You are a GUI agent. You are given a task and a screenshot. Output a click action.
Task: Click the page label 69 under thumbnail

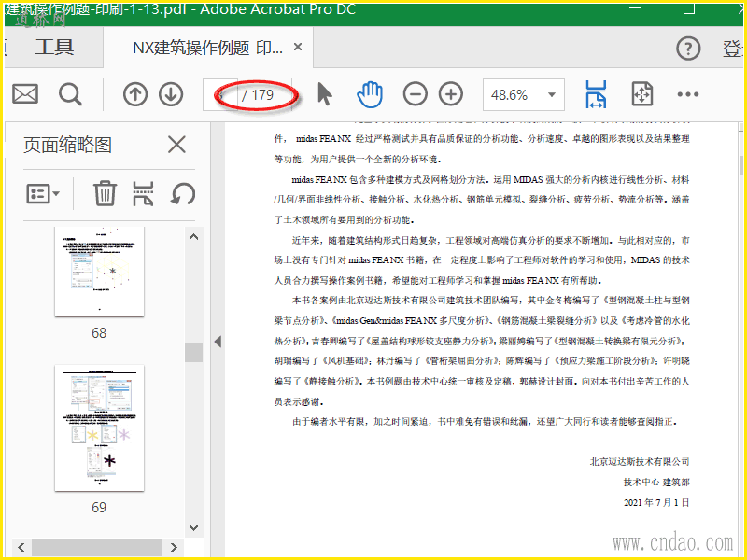coord(99,507)
